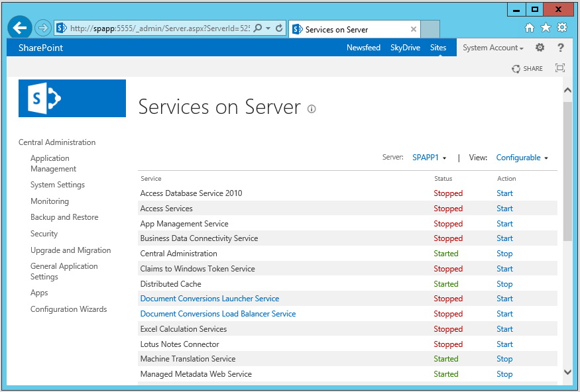Viewport: 580px width, 392px height.
Task: Stop the Central Administration service
Action: click(504, 254)
